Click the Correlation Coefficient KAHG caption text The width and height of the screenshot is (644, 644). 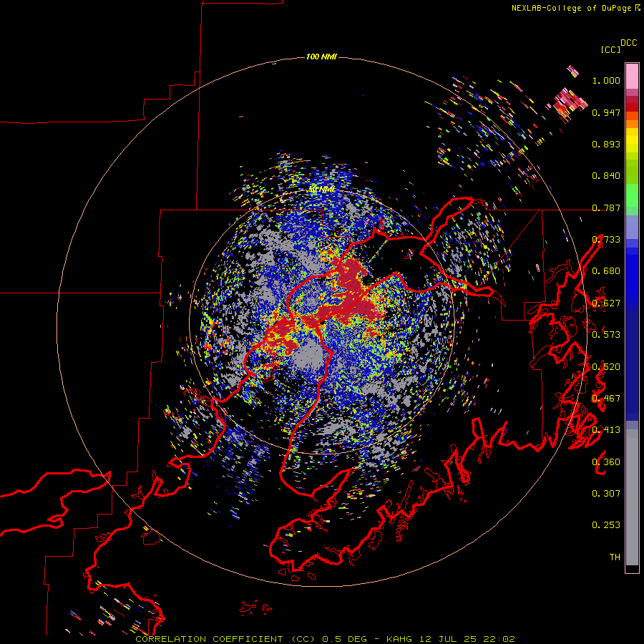325,639
